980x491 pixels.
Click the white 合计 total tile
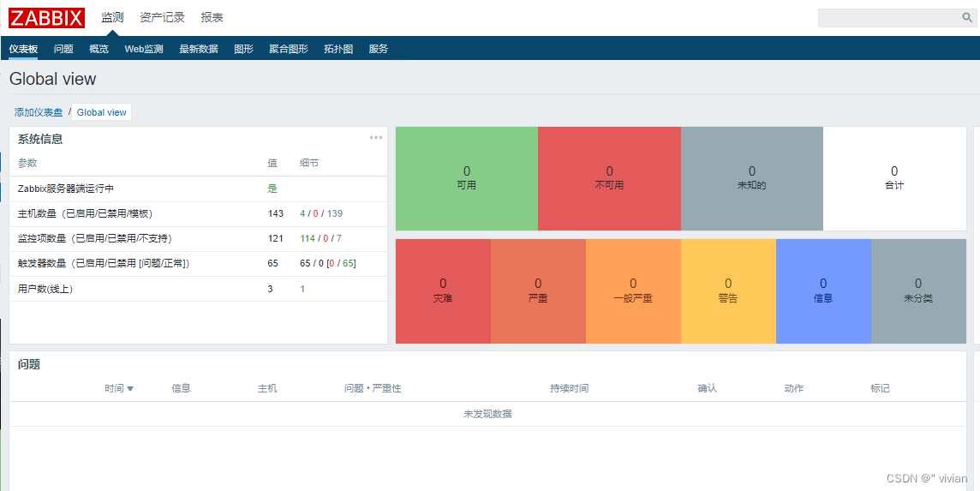pyautogui.click(x=894, y=178)
